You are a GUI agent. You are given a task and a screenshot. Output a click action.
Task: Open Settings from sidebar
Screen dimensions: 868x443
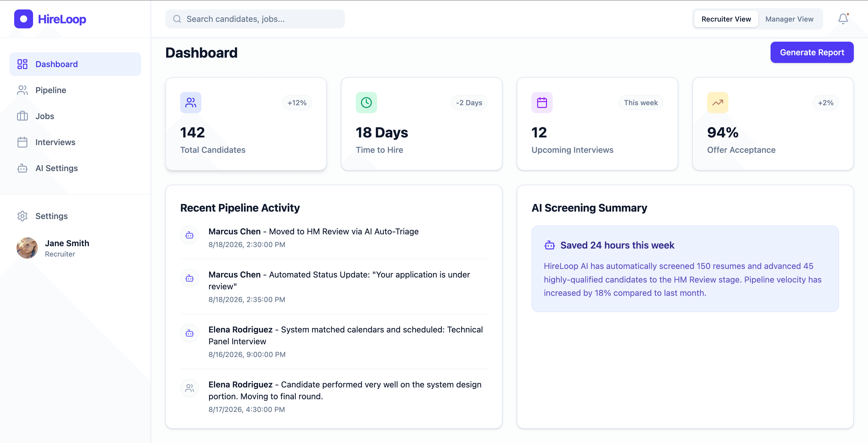coord(75,216)
